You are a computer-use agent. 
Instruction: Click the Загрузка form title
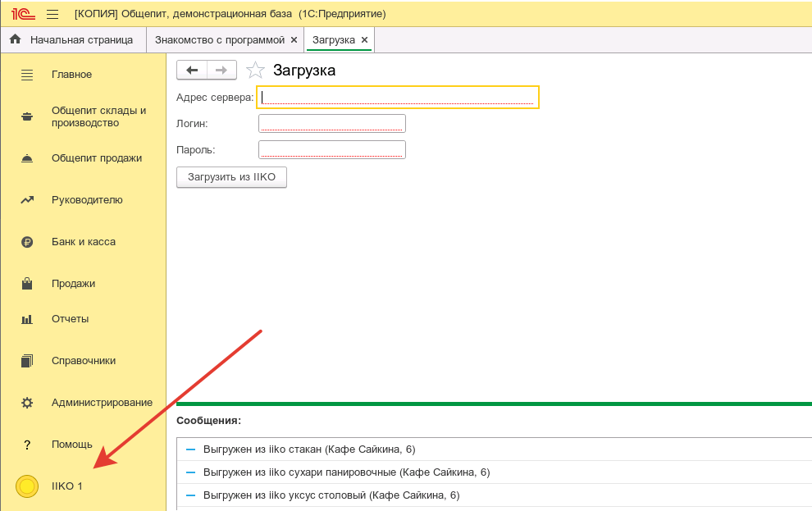pyautogui.click(x=304, y=70)
